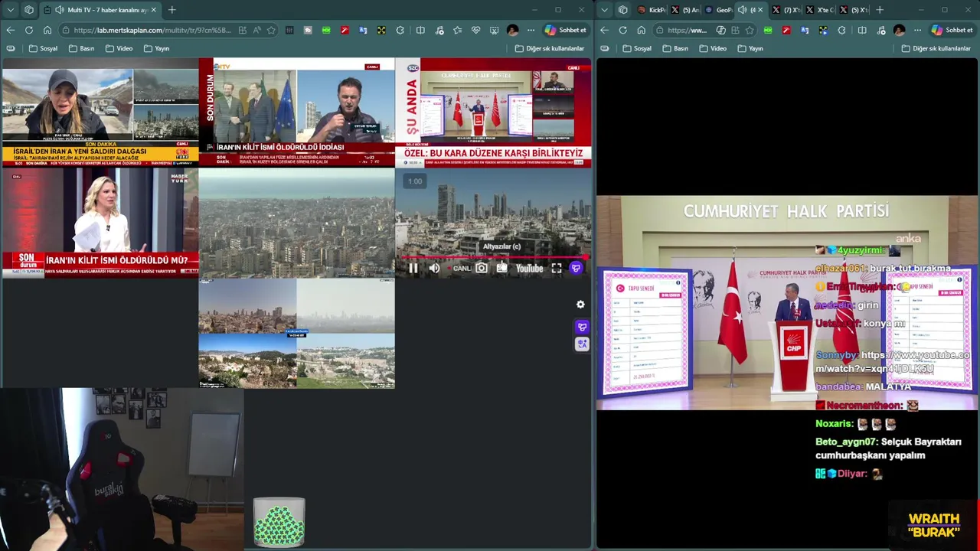Open right browser more options menu
Viewport: 980px width, 551px height.
(917, 30)
